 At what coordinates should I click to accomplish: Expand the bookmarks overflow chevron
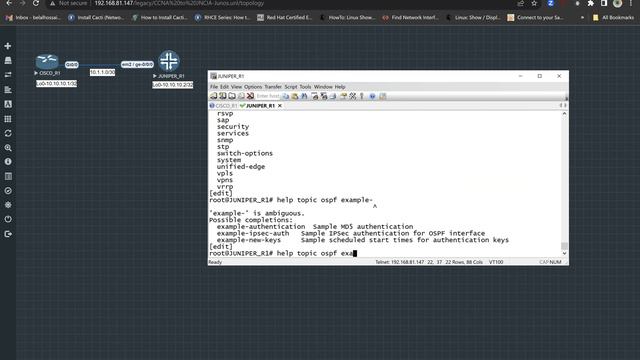click(582, 18)
